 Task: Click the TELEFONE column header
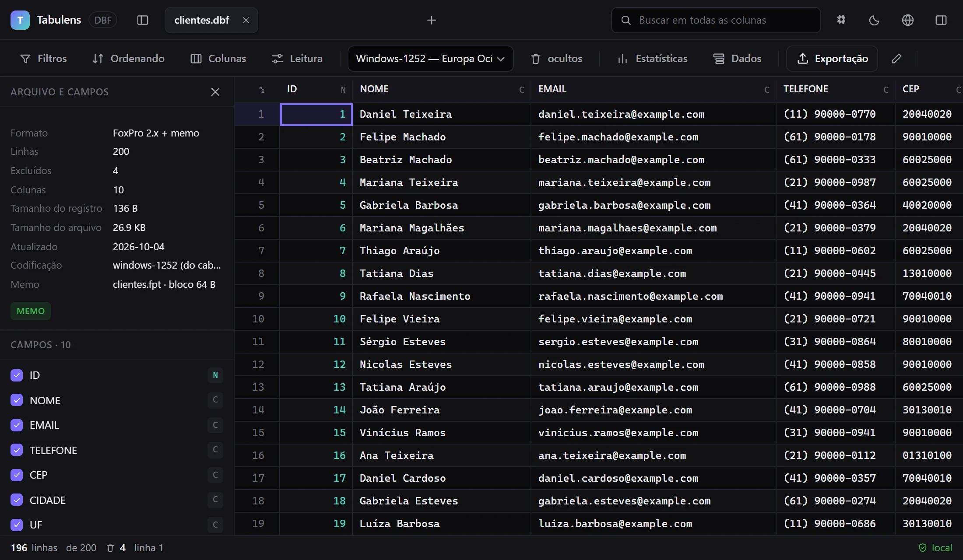tap(836, 89)
